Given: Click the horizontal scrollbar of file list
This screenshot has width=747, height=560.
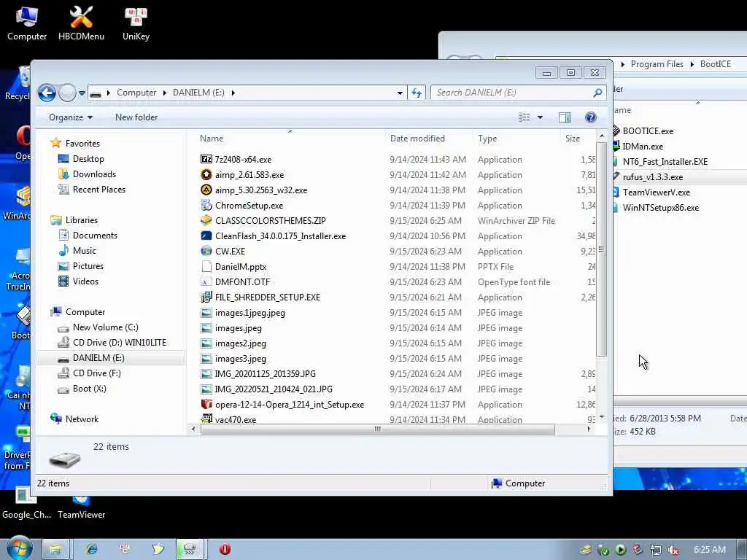Looking at the screenshot, I should 377,429.
